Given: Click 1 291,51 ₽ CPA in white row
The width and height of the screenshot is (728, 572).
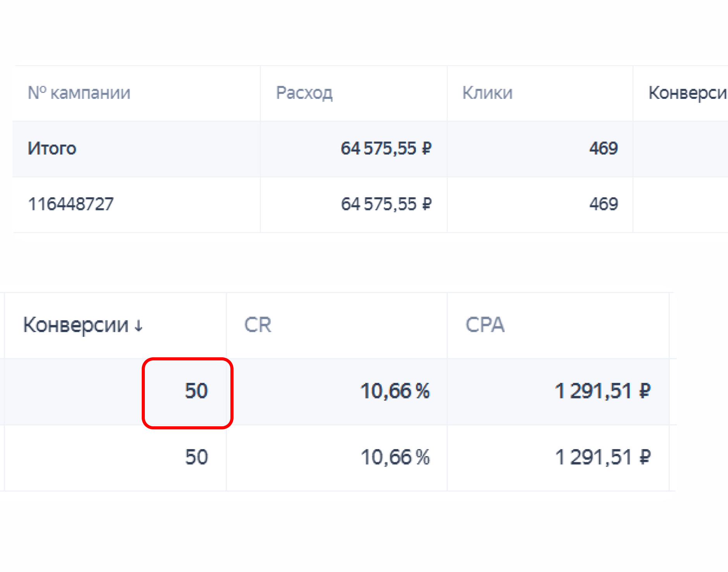Looking at the screenshot, I should pyautogui.click(x=603, y=457).
